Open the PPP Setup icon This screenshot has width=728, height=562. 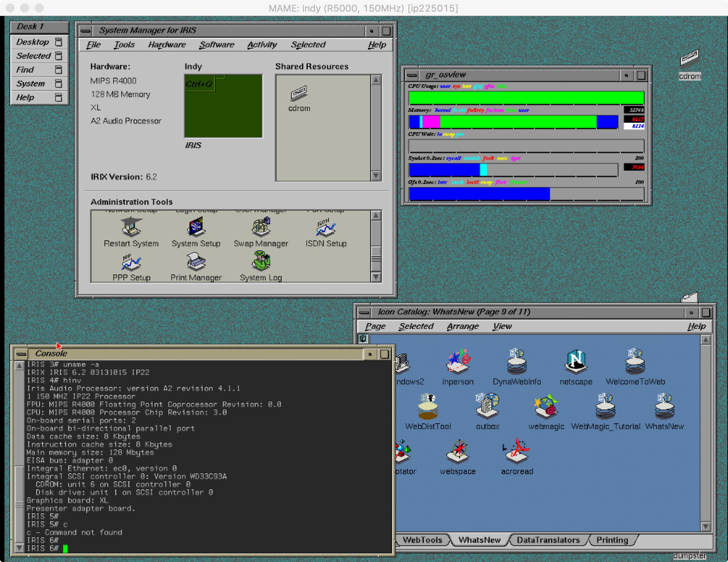(x=131, y=262)
